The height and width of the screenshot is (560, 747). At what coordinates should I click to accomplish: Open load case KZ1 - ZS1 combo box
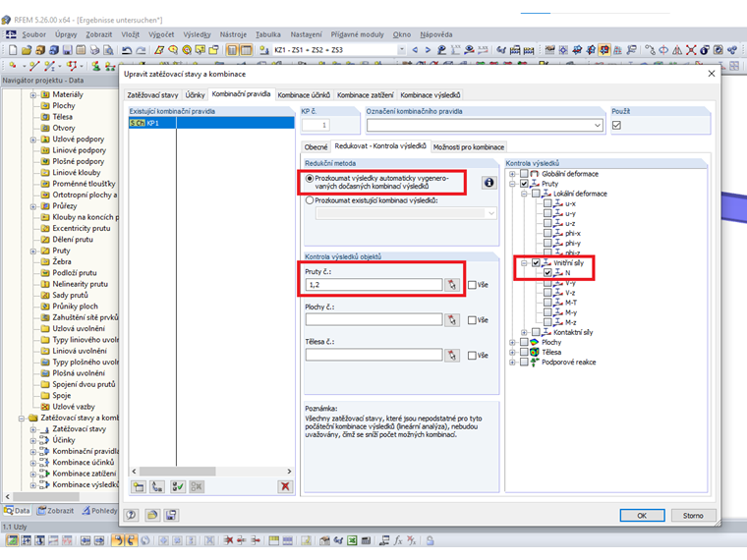pos(340,50)
